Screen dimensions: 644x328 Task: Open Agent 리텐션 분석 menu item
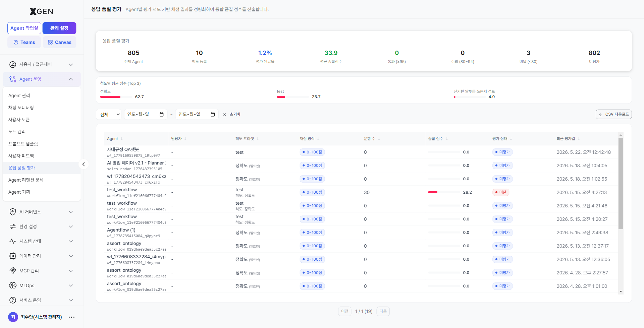click(x=42, y=180)
